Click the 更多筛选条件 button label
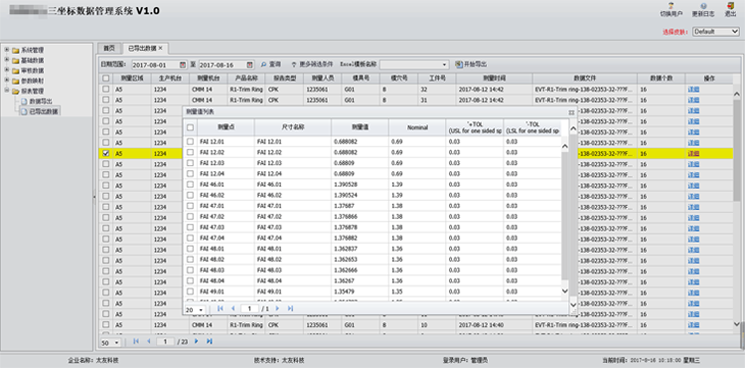 click(316, 65)
